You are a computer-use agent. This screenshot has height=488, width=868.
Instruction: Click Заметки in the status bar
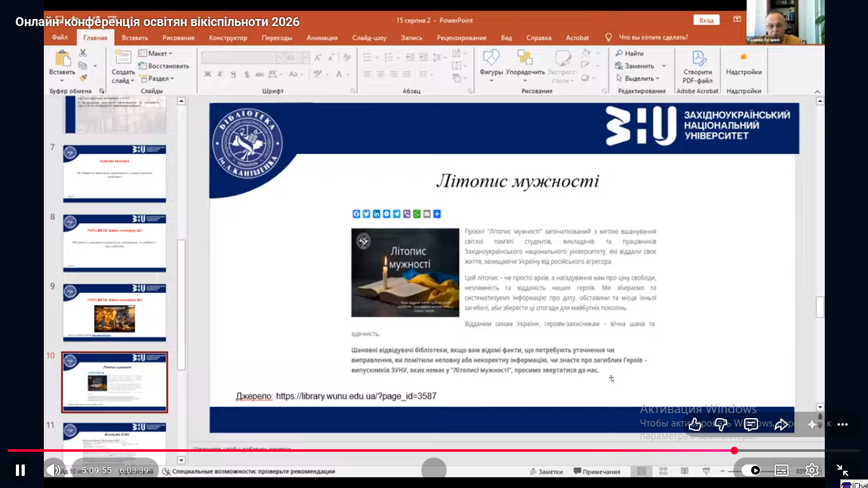pyautogui.click(x=546, y=471)
